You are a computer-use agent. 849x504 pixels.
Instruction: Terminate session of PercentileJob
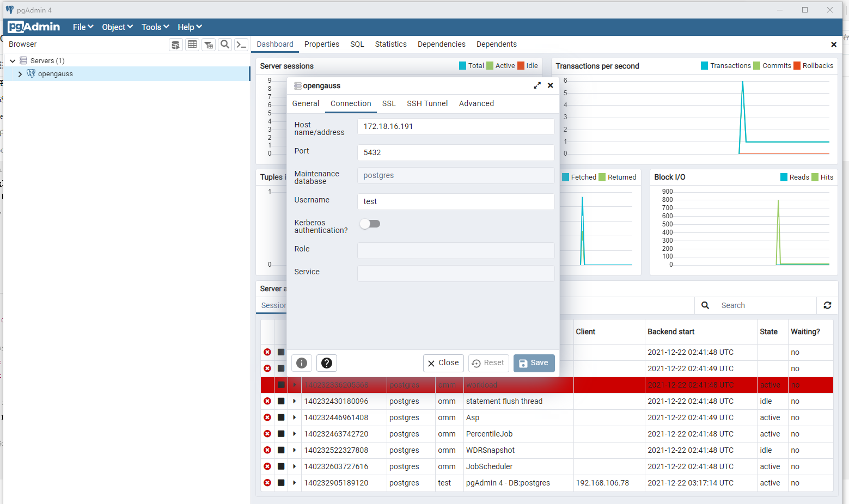[267, 434]
